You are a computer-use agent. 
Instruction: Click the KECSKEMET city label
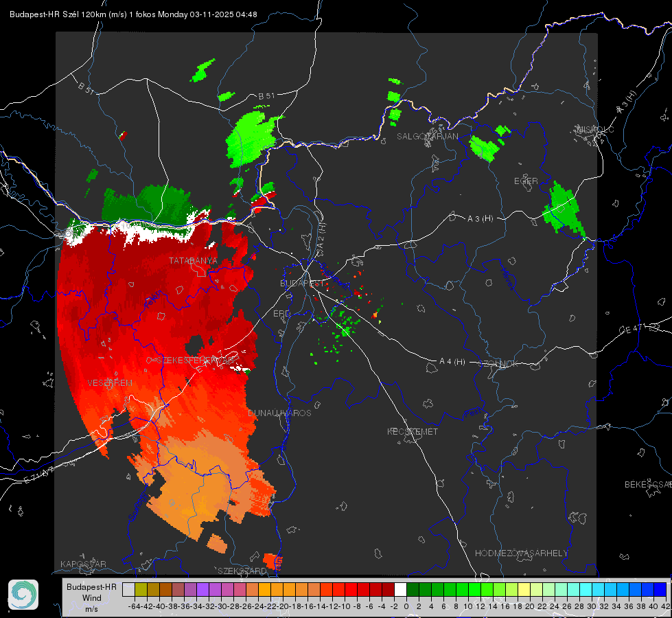(413, 431)
